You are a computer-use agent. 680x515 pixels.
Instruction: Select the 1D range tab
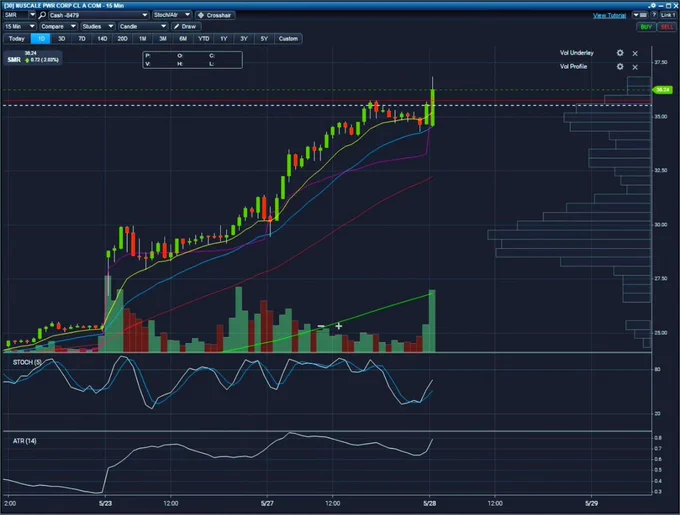(x=41, y=39)
